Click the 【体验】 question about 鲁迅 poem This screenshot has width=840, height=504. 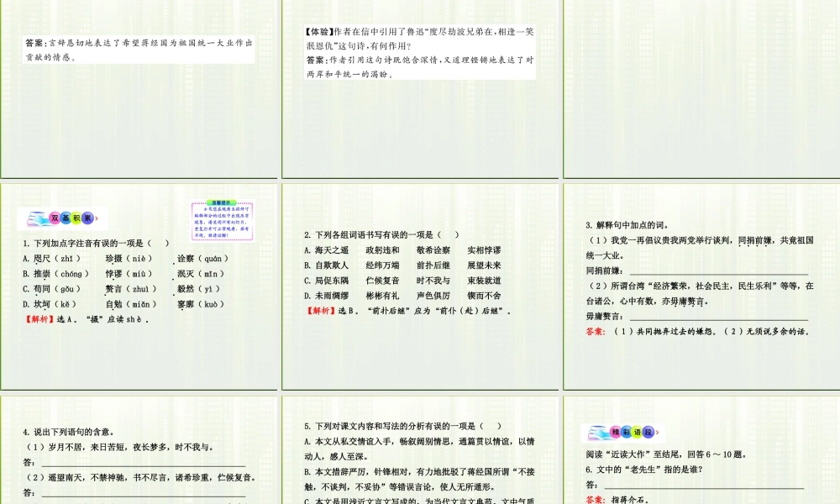click(420, 39)
